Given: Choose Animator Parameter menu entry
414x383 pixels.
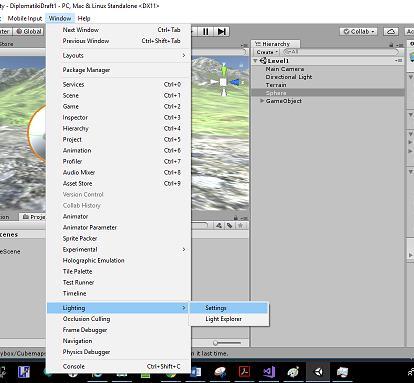Looking at the screenshot, I should [119, 227].
